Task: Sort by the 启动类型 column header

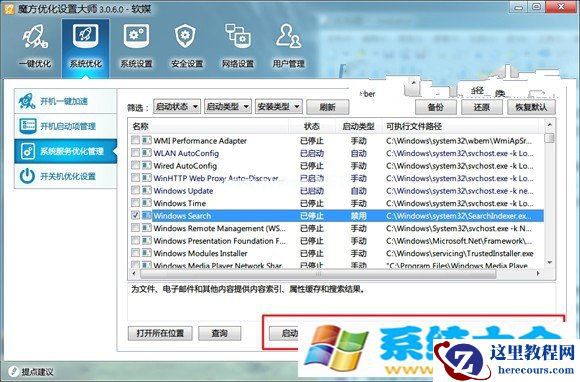Action: pyautogui.click(x=358, y=126)
